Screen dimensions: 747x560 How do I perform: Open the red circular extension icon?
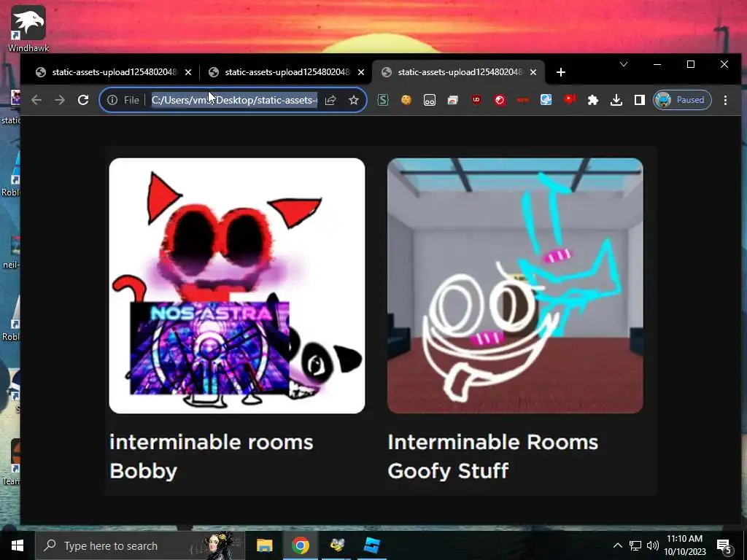coord(500,100)
